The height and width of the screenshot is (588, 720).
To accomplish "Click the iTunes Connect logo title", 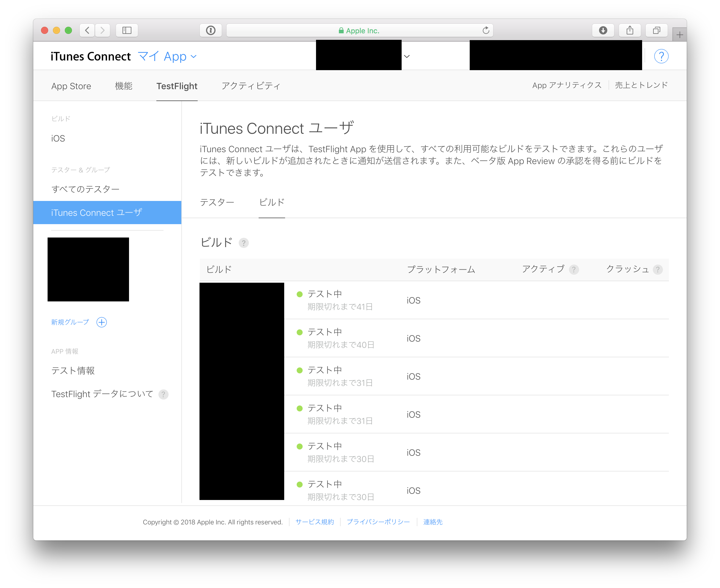I will click(90, 56).
